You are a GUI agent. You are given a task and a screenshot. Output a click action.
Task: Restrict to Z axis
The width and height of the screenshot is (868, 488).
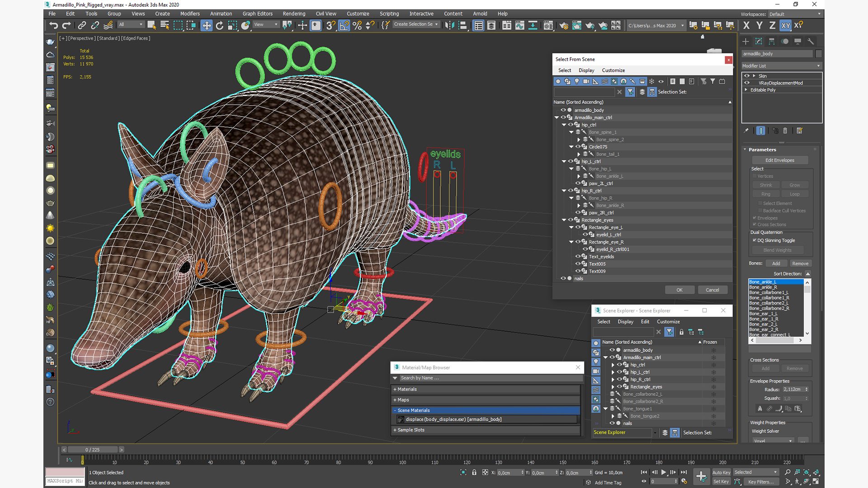point(772,25)
